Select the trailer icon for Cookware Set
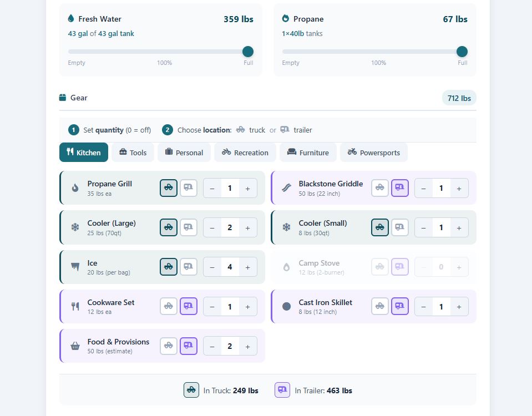Screen dimensions: 532x416 click(188, 306)
